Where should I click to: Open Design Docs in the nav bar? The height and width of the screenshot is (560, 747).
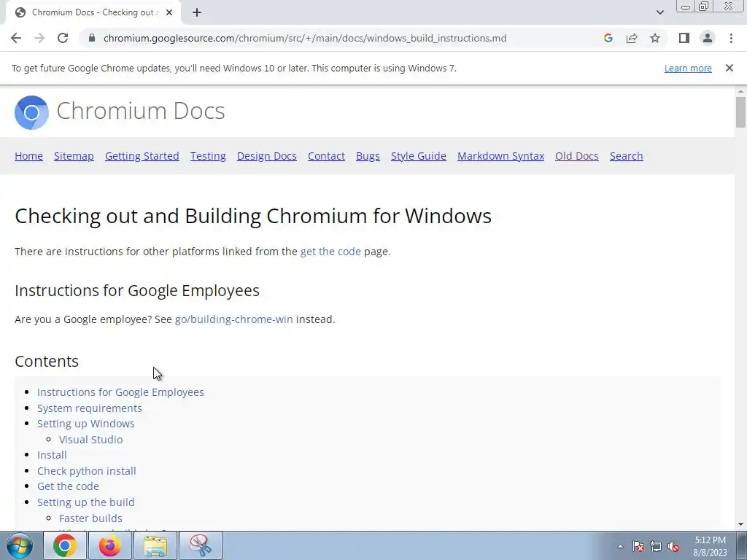click(267, 156)
